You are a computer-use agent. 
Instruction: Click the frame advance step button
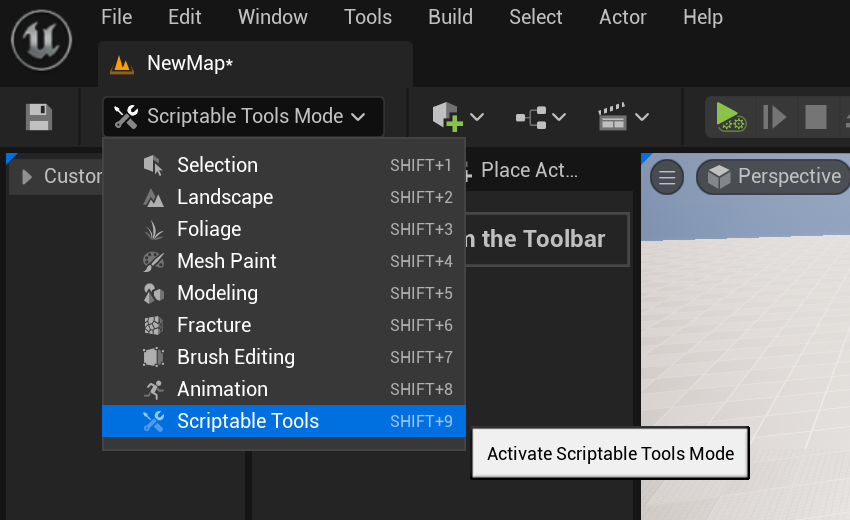[774, 117]
